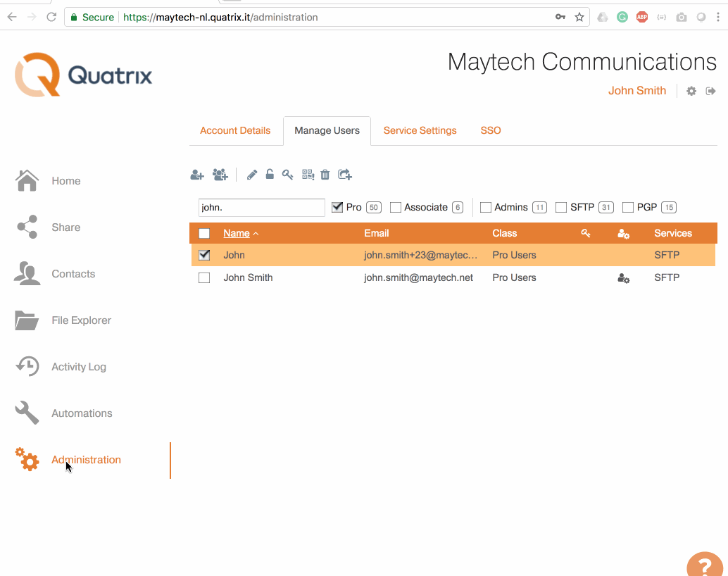Open File Explorer in the sidebar
The height and width of the screenshot is (576, 728).
click(81, 320)
